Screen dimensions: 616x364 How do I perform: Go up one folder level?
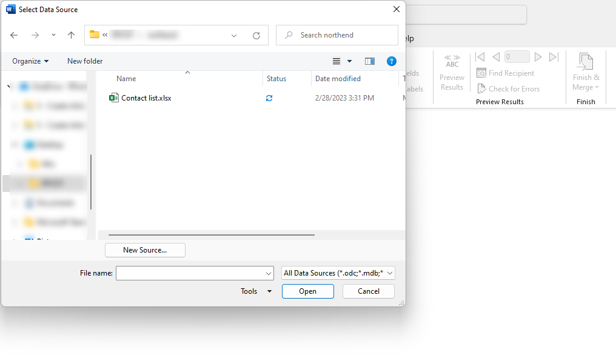coord(71,35)
